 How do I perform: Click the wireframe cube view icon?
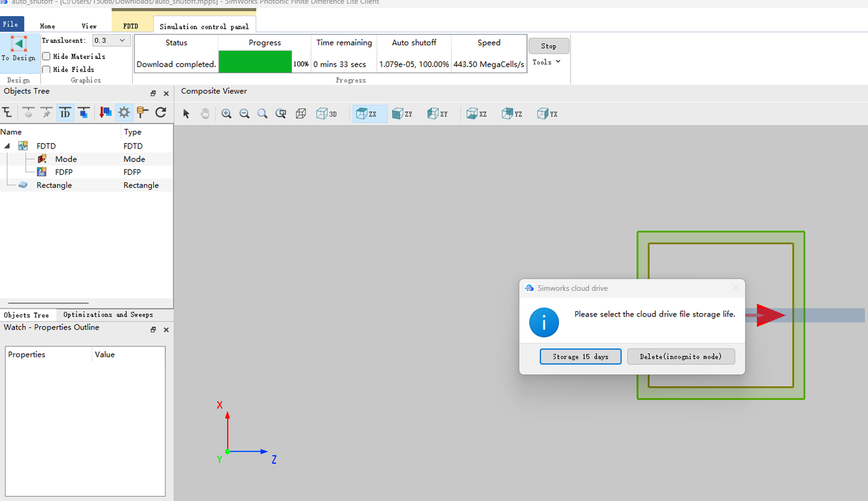[301, 114]
